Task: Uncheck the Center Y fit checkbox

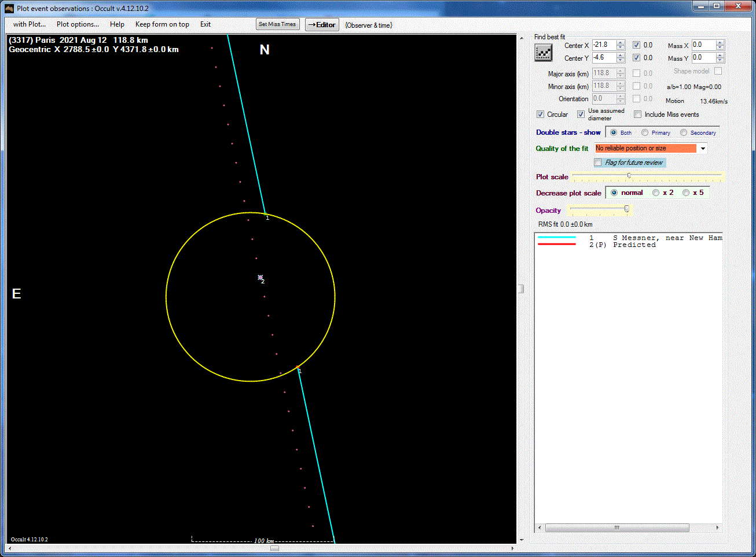Action: pos(636,58)
